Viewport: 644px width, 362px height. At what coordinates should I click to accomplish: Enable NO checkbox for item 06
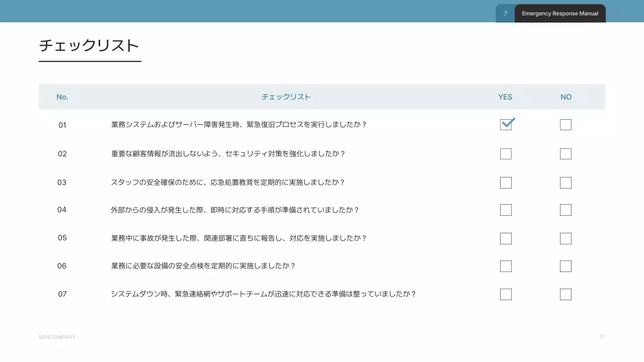point(566,266)
